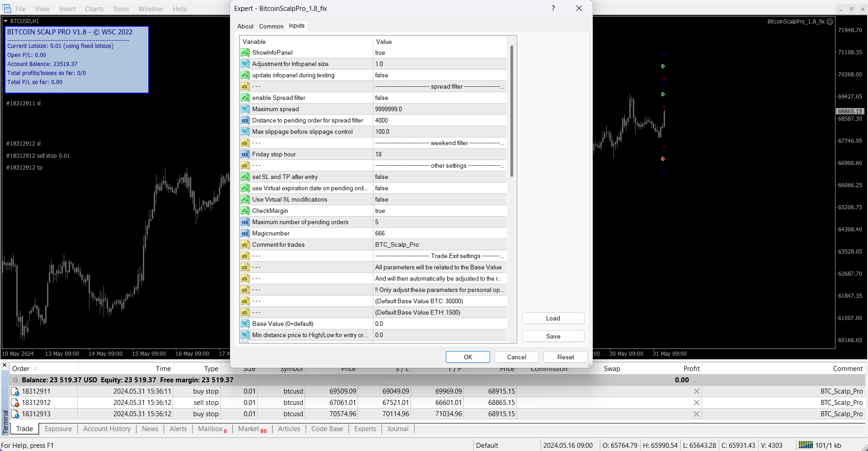
Task: Click the X to cancel order 18312913
Action: (x=696, y=414)
